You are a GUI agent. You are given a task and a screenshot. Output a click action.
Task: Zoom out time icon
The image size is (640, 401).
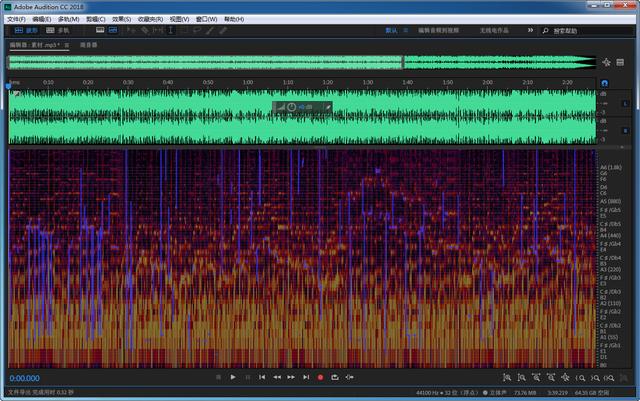pyautogui.click(x=551, y=378)
